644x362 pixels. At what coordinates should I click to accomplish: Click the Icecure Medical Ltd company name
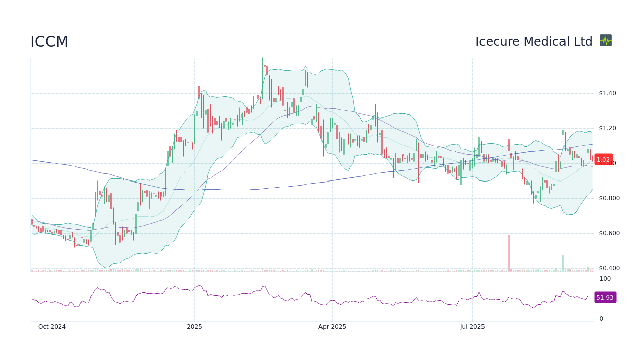point(534,41)
